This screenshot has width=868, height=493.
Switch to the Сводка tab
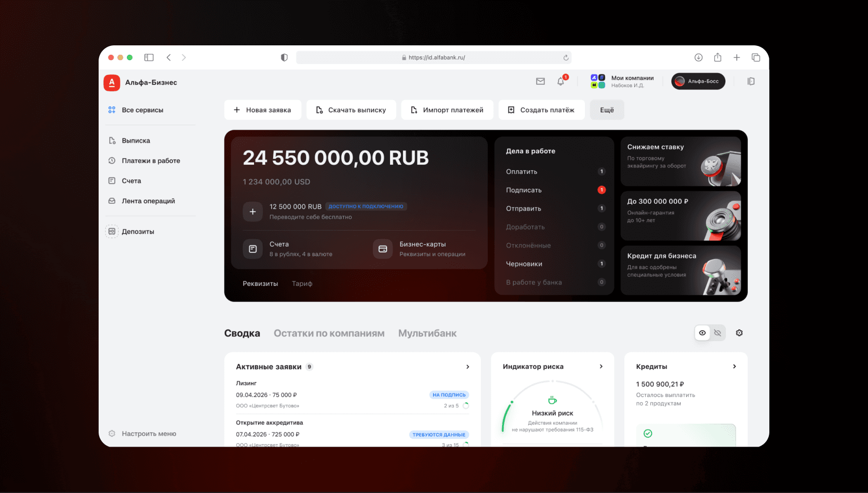242,333
